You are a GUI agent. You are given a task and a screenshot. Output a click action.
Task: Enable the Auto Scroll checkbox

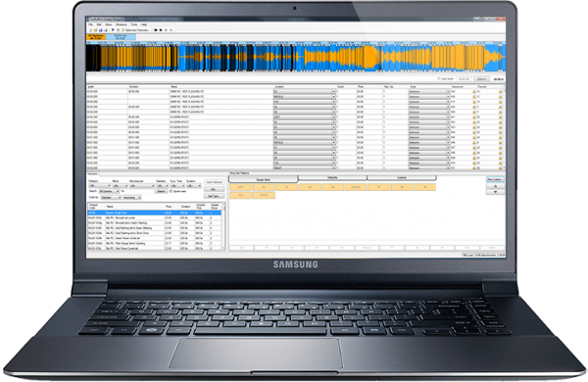point(439,78)
